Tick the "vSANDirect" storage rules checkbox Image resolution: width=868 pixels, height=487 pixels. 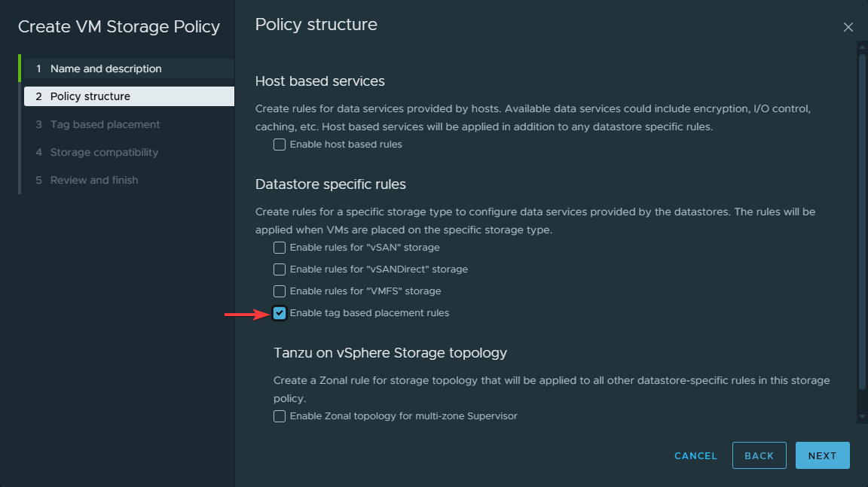(x=280, y=269)
